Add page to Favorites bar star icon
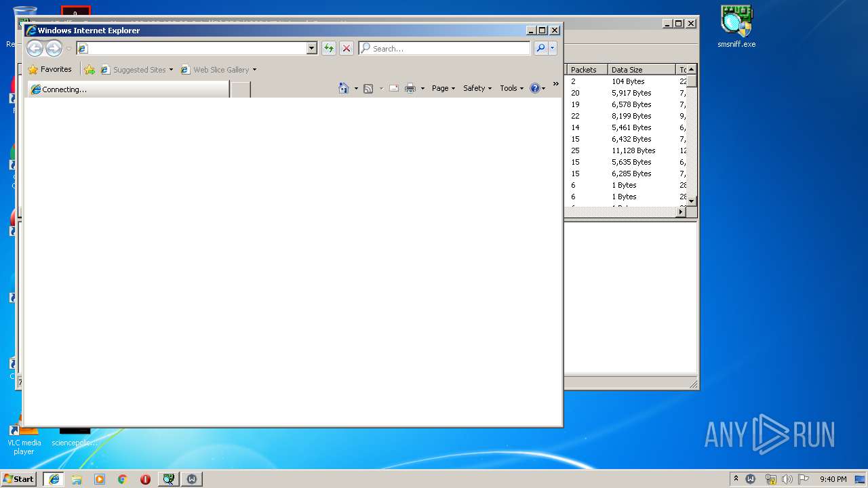 pos(90,69)
